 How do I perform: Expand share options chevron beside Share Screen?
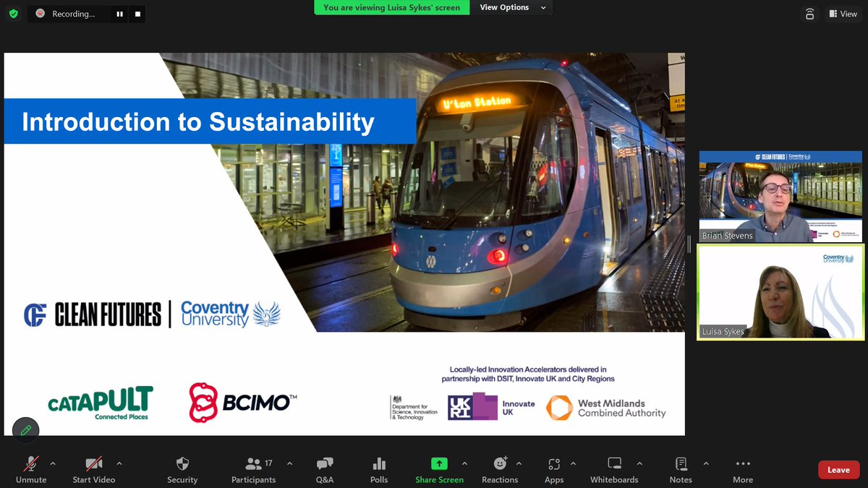click(464, 463)
